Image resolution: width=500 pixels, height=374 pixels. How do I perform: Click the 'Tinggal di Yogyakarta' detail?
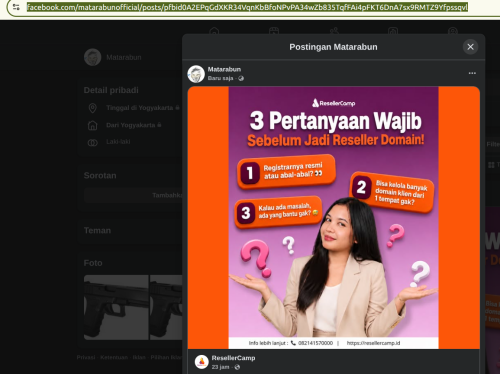pyautogui.click(x=140, y=108)
